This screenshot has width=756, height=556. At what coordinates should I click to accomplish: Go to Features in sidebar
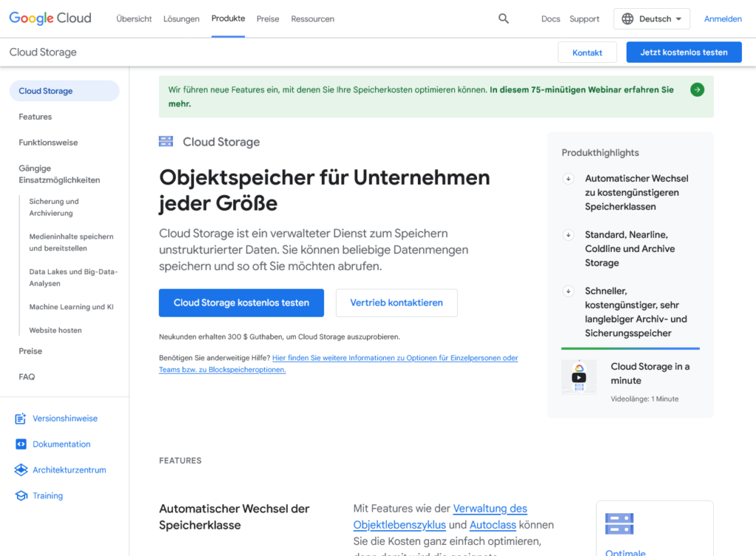(35, 117)
